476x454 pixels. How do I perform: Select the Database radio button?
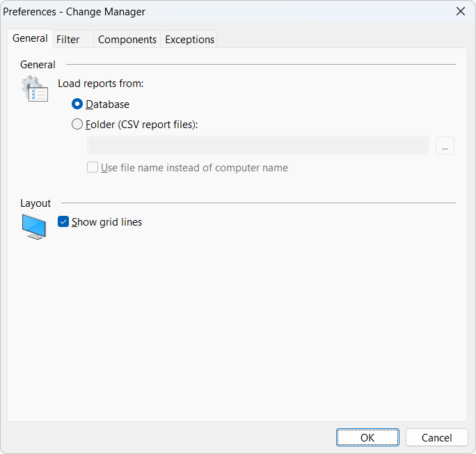pyautogui.click(x=77, y=104)
